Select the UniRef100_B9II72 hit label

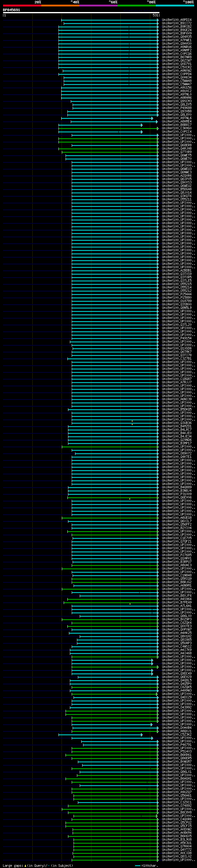click(176, 23)
